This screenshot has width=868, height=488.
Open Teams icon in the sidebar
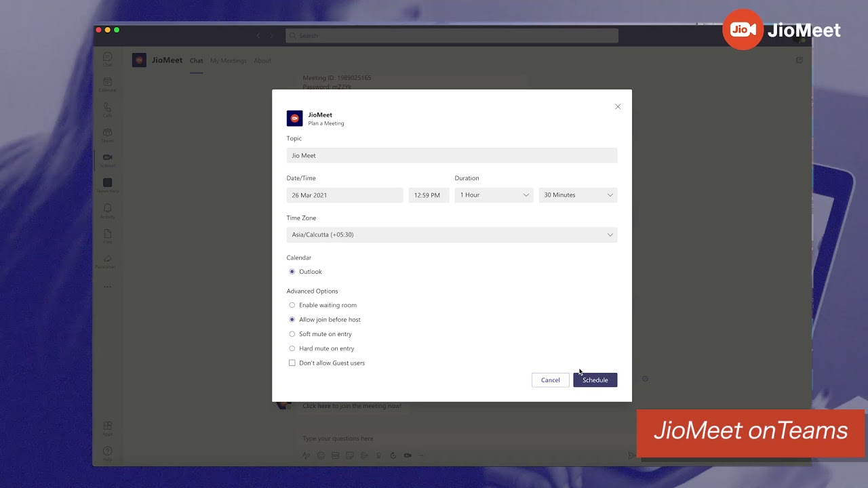coord(107,135)
